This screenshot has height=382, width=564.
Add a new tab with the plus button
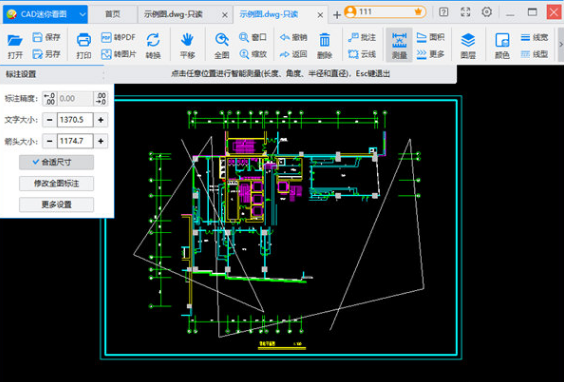click(x=337, y=15)
